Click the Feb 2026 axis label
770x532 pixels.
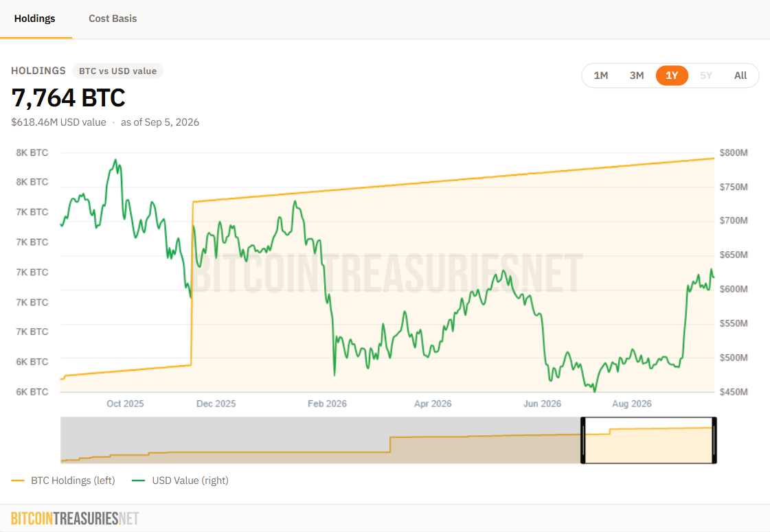pyautogui.click(x=327, y=404)
